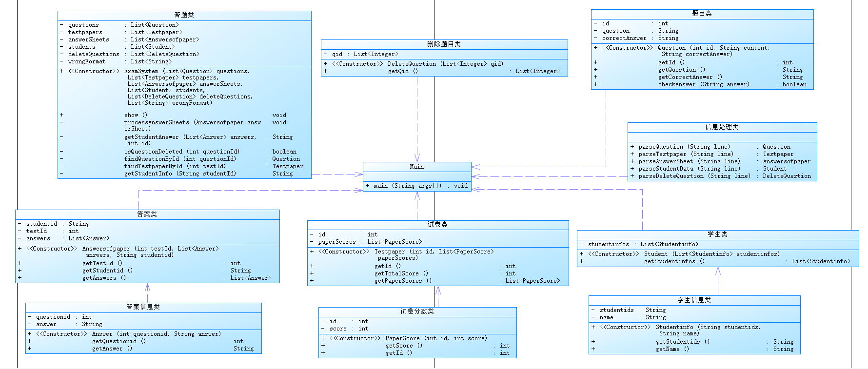Select the 删除题目类 class title
868x369 pixels.
444,44
